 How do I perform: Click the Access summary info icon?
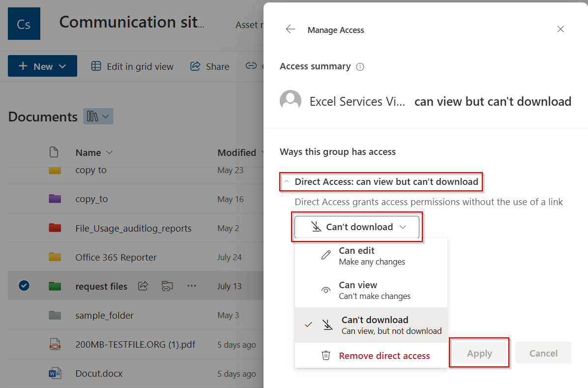pyautogui.click(x=360, y=66)
